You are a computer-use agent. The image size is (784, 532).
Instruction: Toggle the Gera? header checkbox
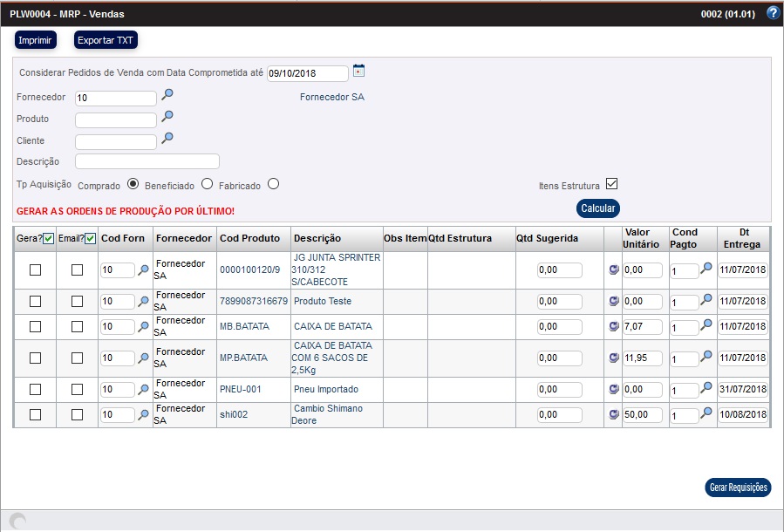click(49, 239)
